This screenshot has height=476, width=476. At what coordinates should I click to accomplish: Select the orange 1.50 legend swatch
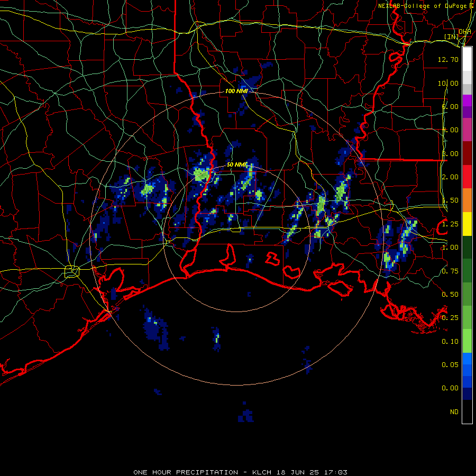coord(467,200)
